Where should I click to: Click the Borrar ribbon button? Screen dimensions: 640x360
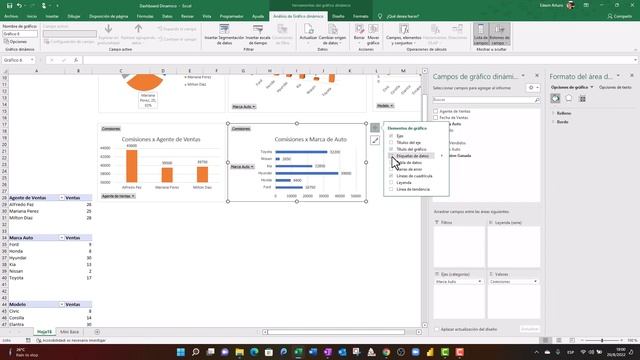coord(359,35)
